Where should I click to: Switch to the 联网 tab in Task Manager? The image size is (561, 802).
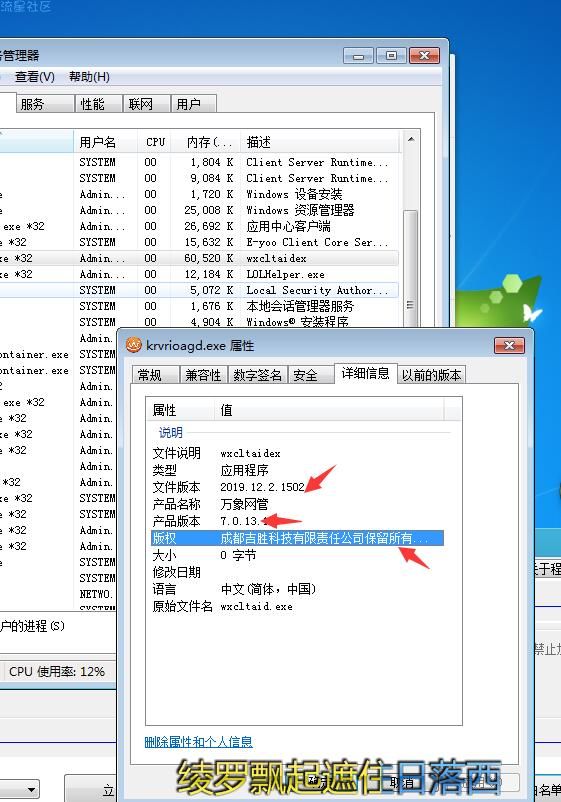146,104
